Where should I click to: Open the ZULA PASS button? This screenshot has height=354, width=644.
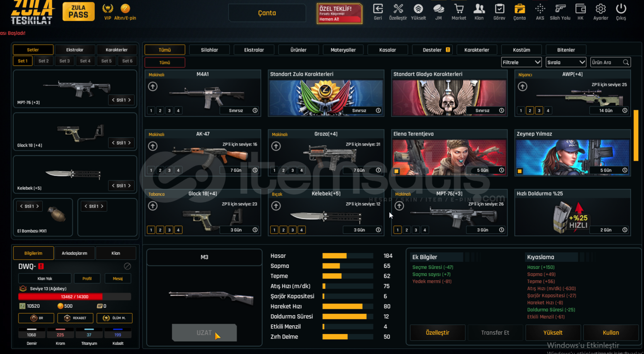point(78,12)
